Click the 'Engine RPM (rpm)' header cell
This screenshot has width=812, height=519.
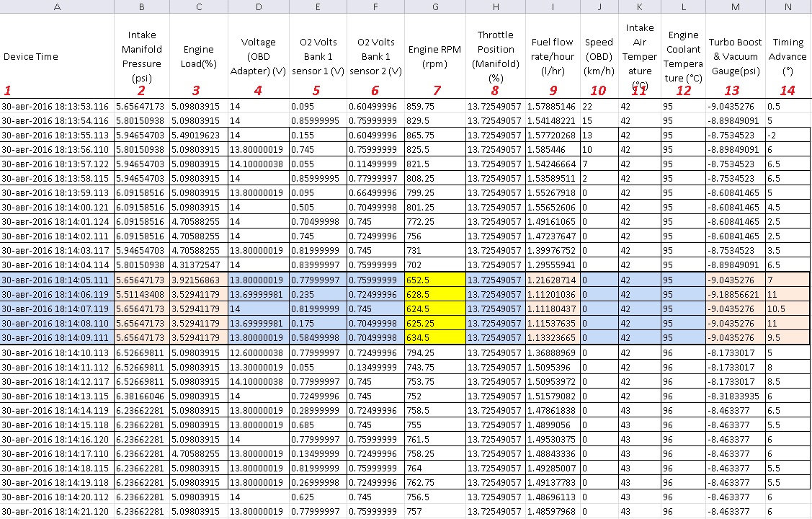435,56
